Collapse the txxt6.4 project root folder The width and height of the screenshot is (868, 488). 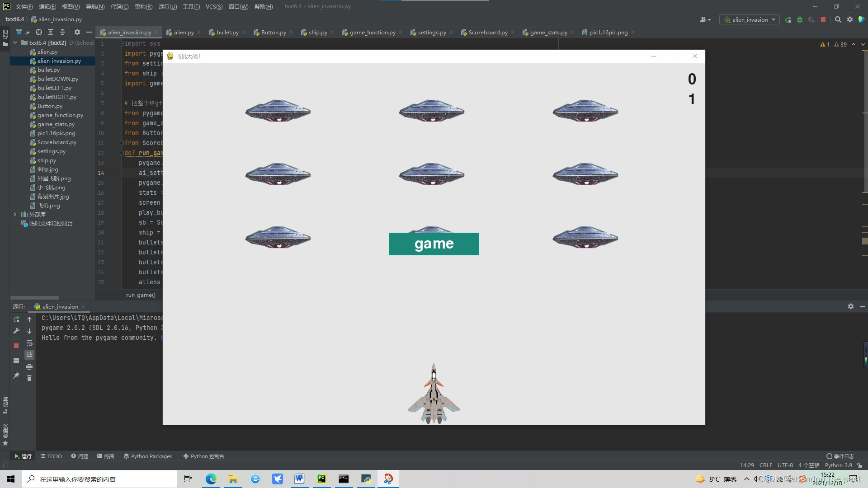[x=15, y=43]
